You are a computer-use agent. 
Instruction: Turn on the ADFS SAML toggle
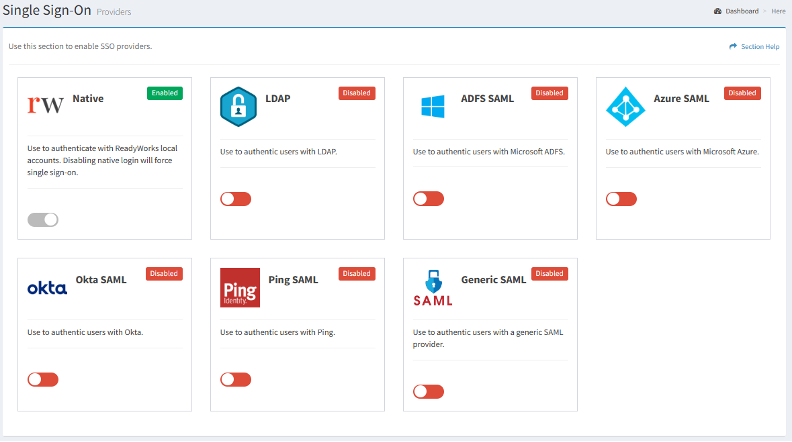pyautogui.click(x=428, y=199)
